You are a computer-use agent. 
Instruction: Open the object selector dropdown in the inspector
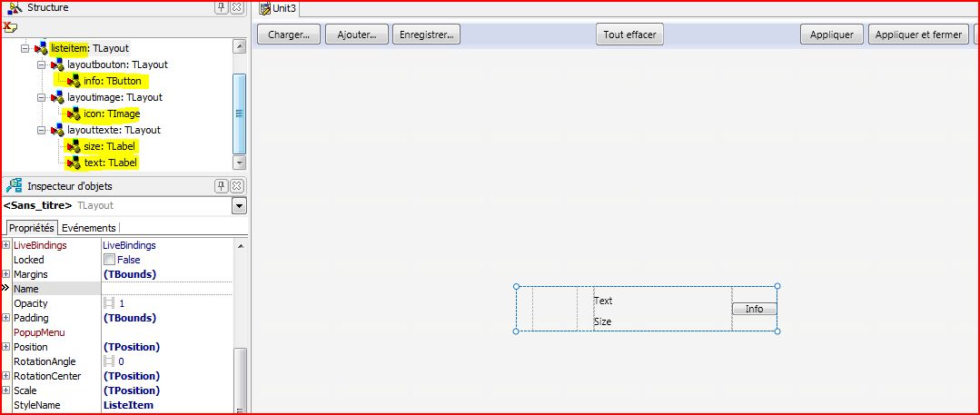(x=239, y=206)
